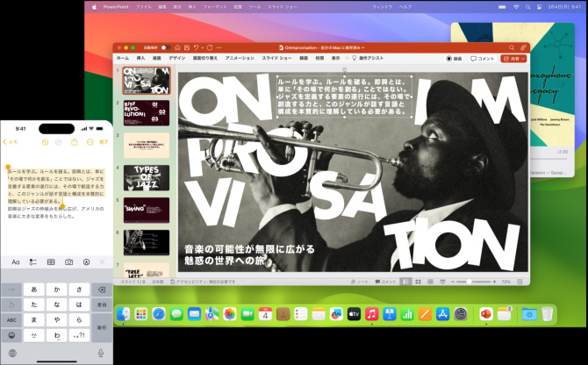Click the Wi-Fi icon in macOS menu bar
588x365 pixels.
click(x=516, y=7)
